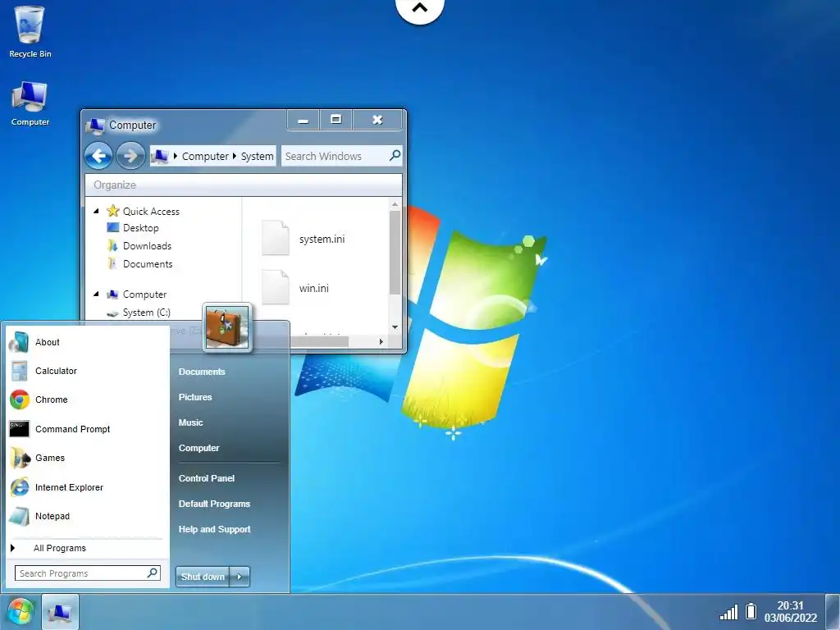Image resolution: width=840 pixels, height=630 pixels.
Task: Click the user account picture on the Start menu
Action: pyautogui.click(x=227, y=327)
